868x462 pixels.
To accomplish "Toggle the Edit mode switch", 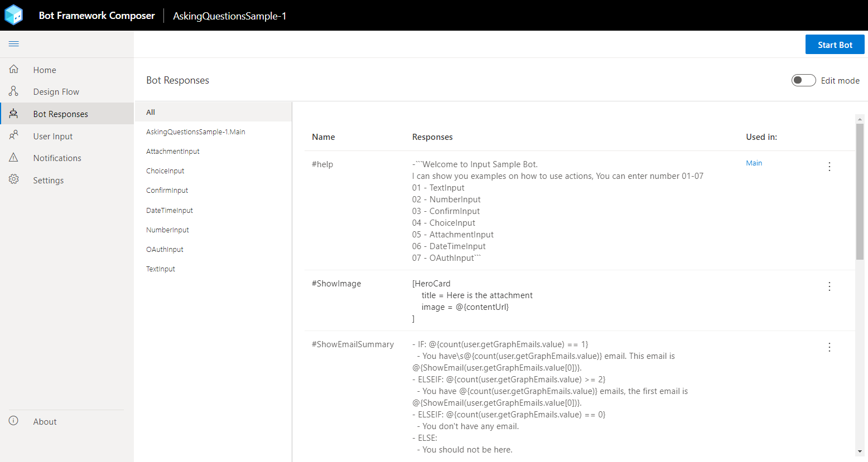I will coord(803,80).
